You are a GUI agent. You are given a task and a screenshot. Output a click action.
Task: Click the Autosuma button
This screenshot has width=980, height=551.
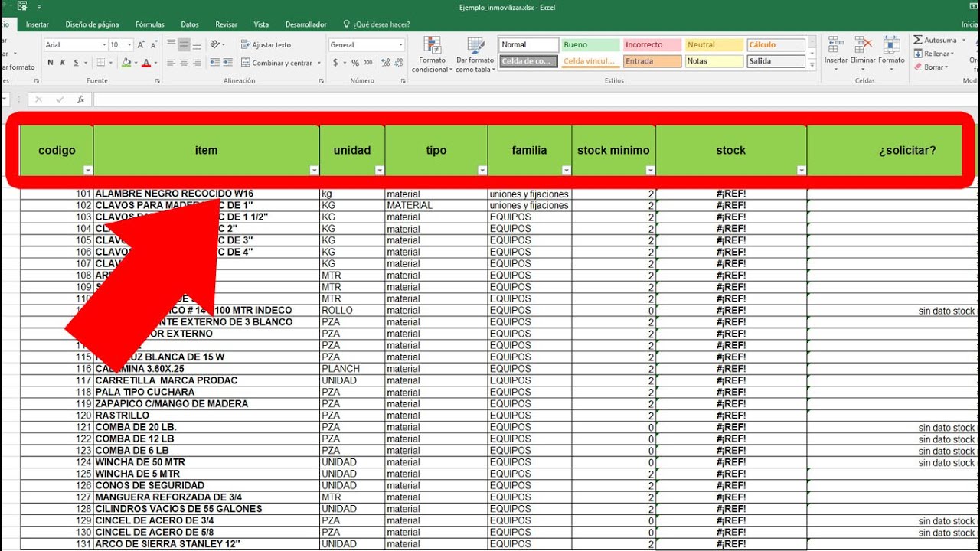[935, 40]
